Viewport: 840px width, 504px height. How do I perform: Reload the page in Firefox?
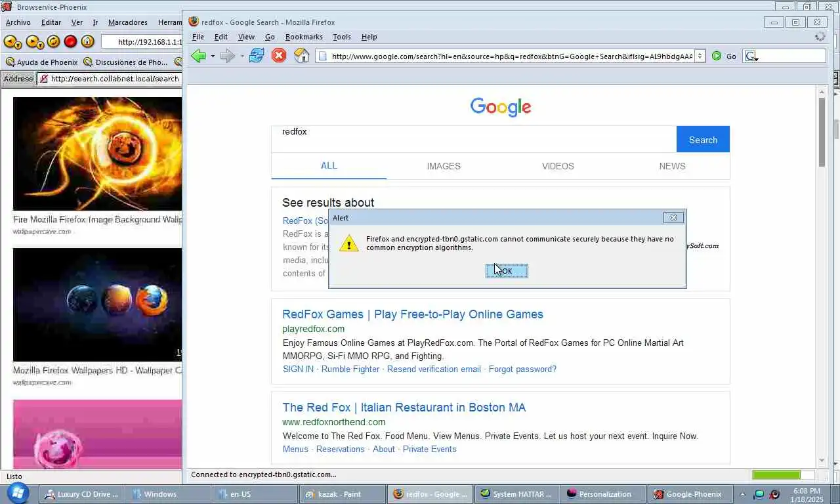tap(257, 56)
